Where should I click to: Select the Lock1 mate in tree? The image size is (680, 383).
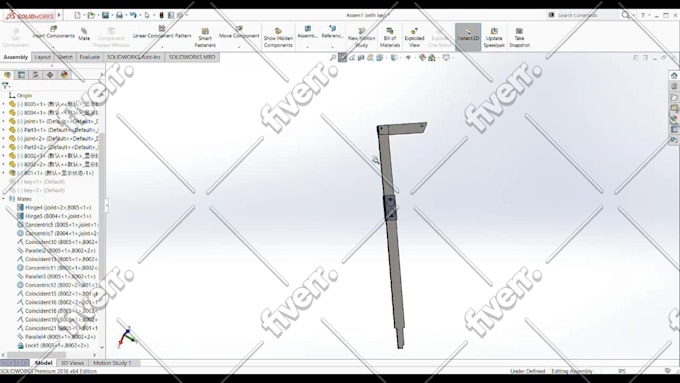point(53,346)
